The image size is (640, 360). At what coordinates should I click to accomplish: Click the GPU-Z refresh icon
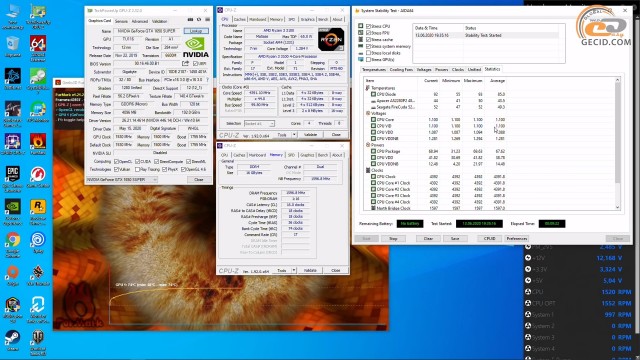(199, 20)
